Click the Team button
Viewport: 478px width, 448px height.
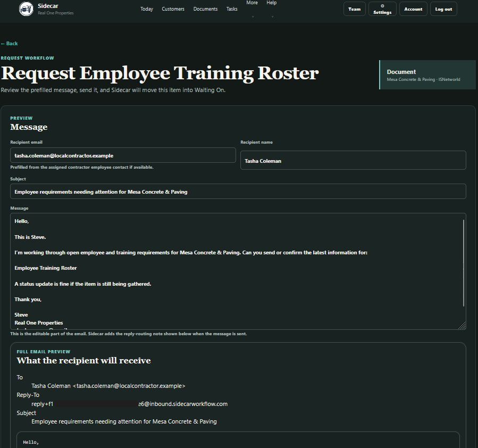(354, 9)
